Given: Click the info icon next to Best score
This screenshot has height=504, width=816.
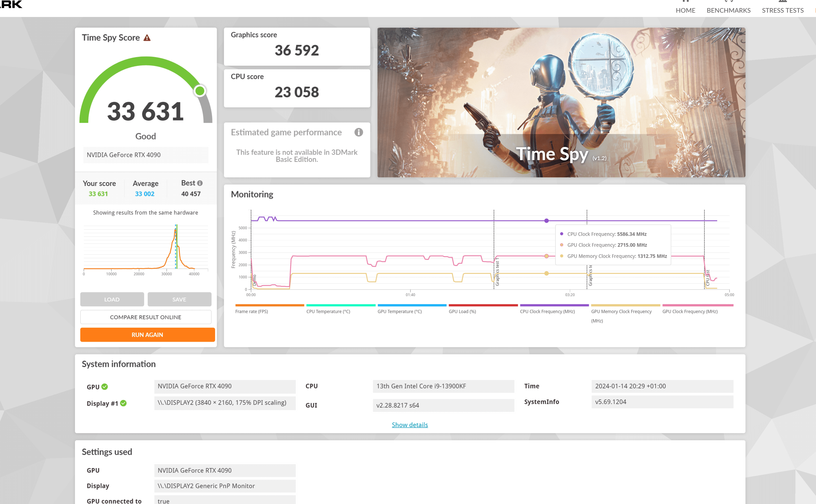Looking at the screenshot, I should point(200,183).
